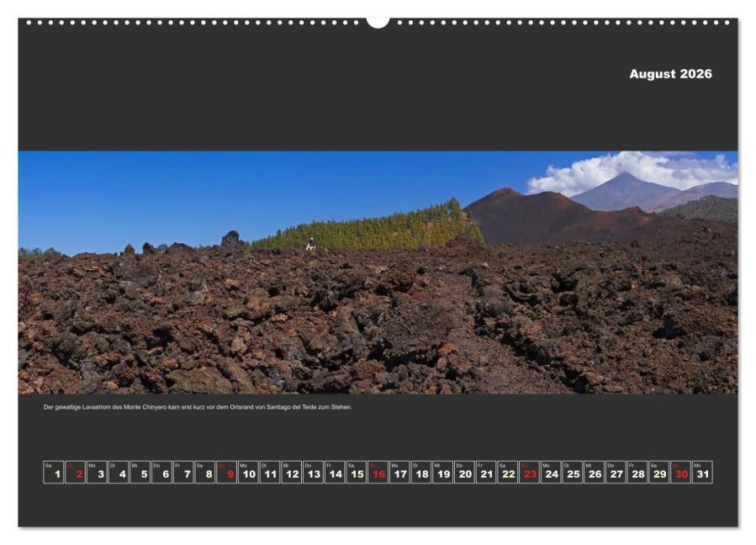
Task: Select Monday 31 date cell
Action: click(x=702, y=472)
